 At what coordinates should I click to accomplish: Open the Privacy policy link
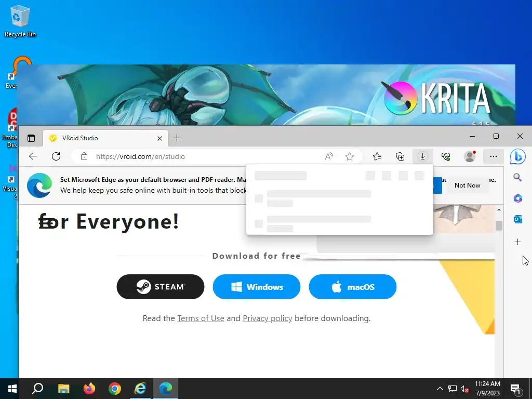pos(268,318)
